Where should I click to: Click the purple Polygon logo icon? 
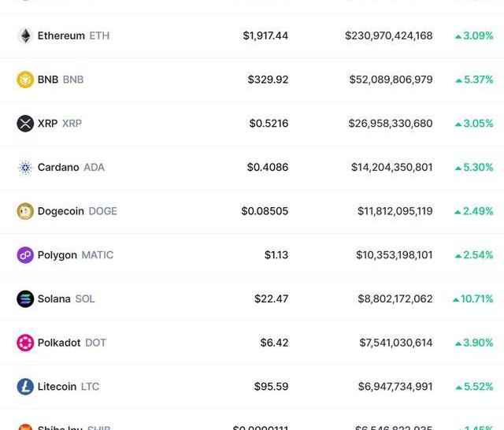[x=25, y=255]
